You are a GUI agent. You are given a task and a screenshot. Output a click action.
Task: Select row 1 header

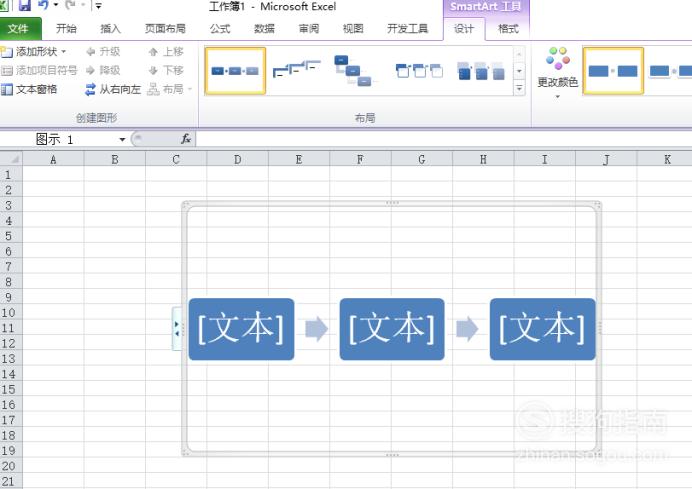pyautogui.click(x=11, y=175)
